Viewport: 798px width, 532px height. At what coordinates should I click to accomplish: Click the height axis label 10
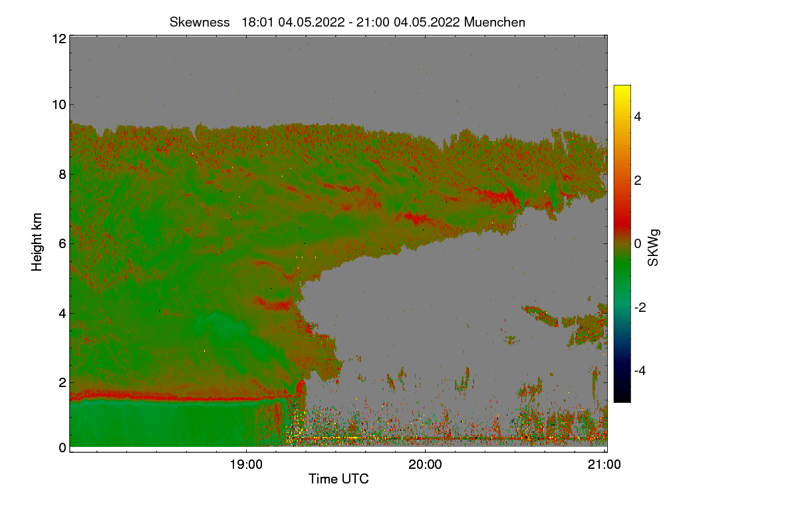(x=58, y=104)
